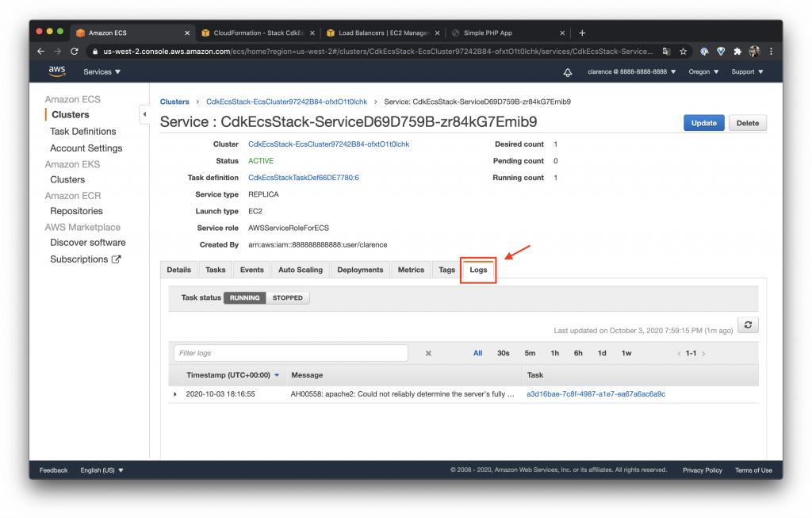The width and height of the screenshot is (812, 518).
Task: Open the Support dropdown menu
Action: pyautogui.click(x=747, y=72)
